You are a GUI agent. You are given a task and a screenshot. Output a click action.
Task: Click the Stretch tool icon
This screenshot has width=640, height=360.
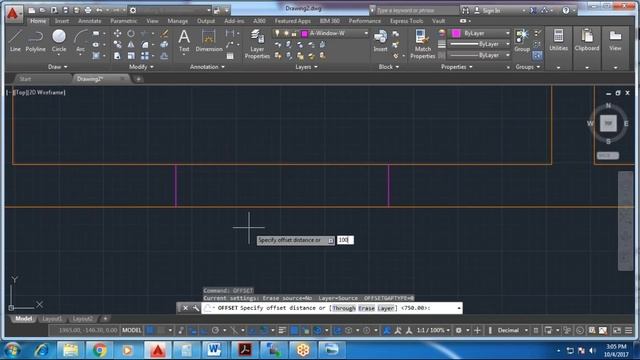(x=117, y=56)
